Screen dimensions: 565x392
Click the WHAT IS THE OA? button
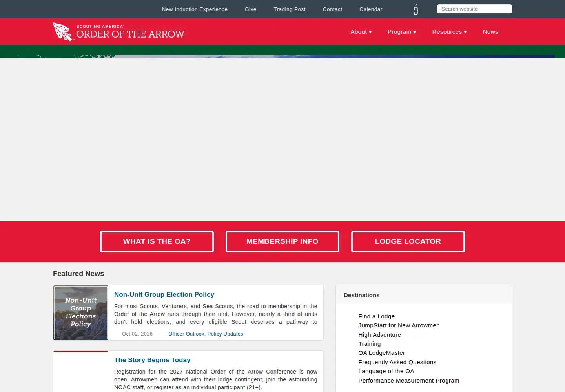coord(157,241)
